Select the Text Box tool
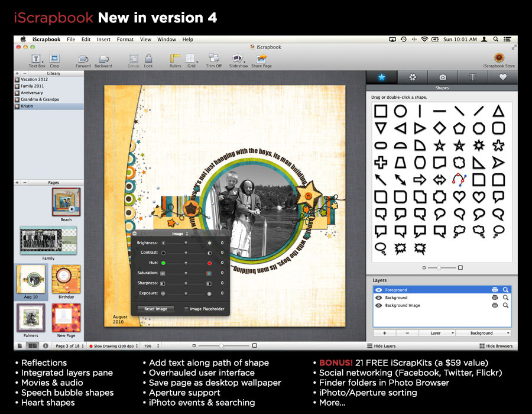Viewport: 532px width, 414px height. (x=36, y=61)
